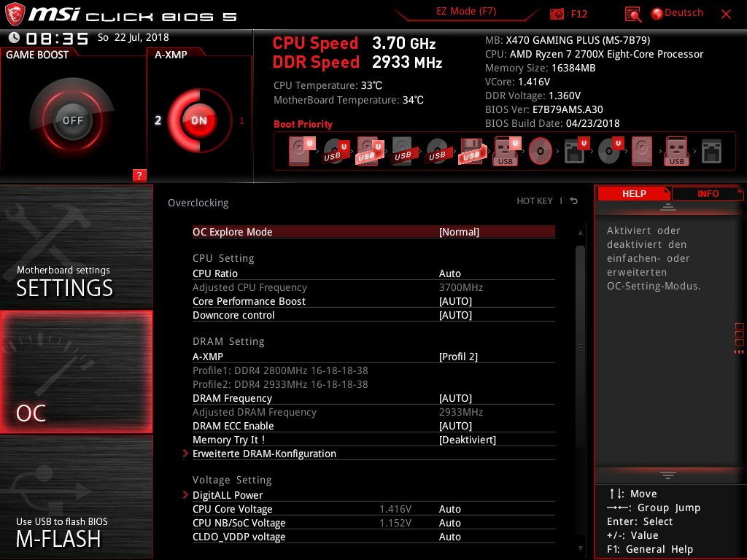Choose A-XMP profile number 2
747x560 pixels.
(158, 120)
